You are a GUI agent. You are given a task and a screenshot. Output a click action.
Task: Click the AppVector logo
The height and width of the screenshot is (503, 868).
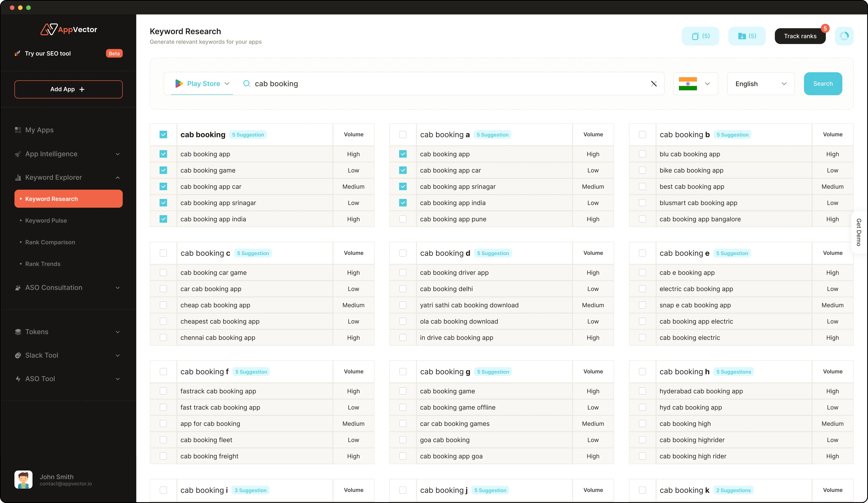69,30
